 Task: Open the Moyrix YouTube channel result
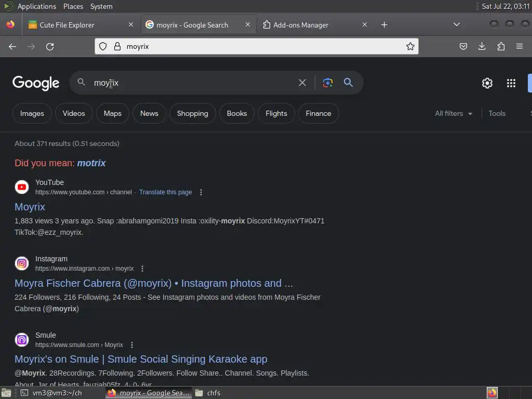click(x=30, y=207)
